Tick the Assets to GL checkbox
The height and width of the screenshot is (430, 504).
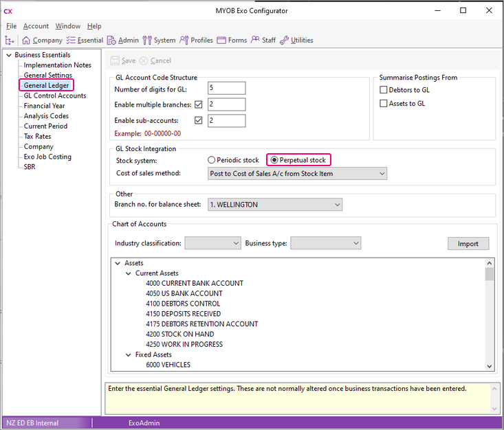pos(384,104)
